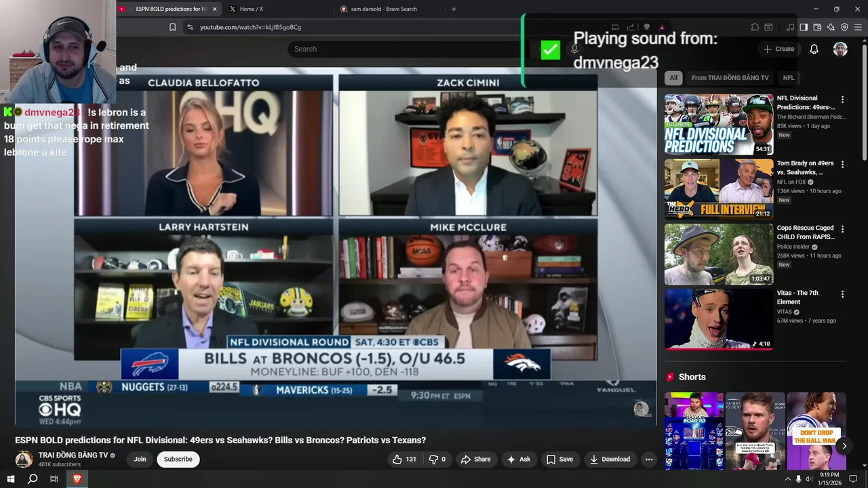
Task: Open options for Vitas The 7th Element video
Action: (842, 294)
